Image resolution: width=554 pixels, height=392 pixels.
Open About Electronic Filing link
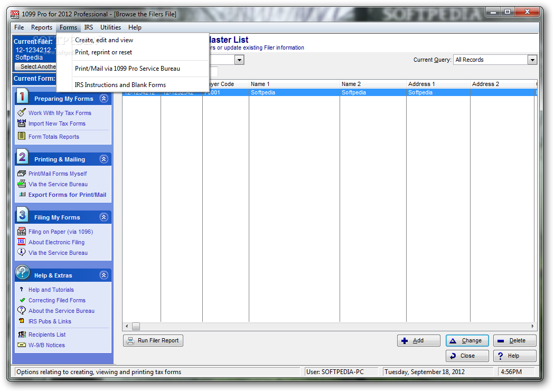[x=57, y=242]
